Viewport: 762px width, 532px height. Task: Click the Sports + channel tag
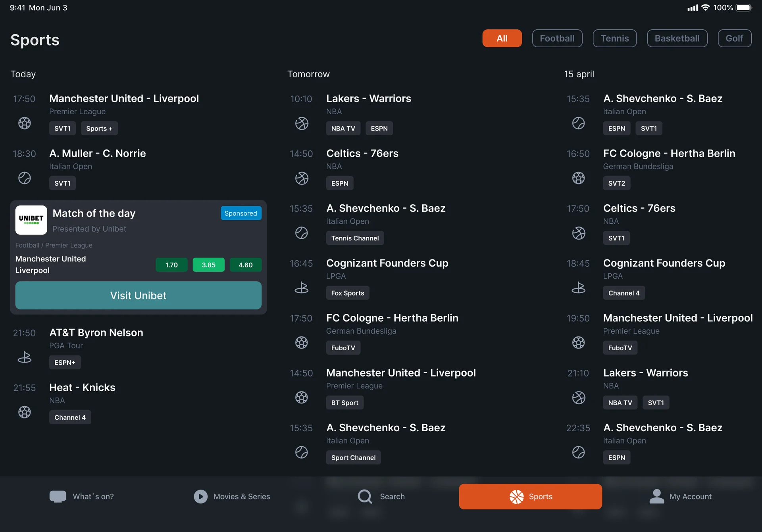99,129
